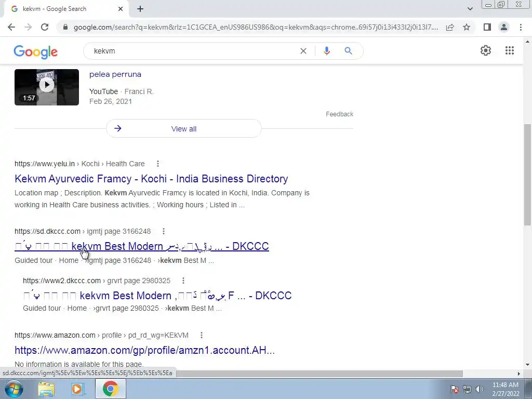Clear the search box with the X icon
The width and height of the screenshot is (532, 399).
[303, 51]
